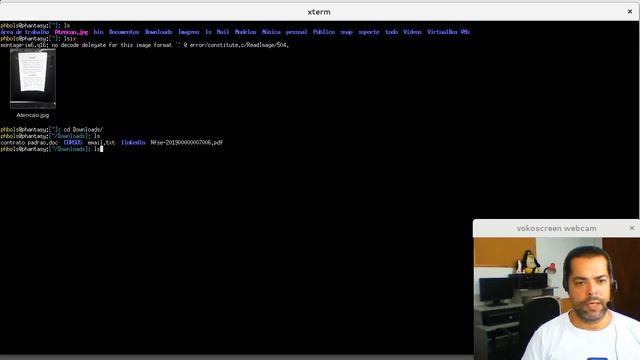Click the terminal cursor on last prompt
The image size is (640, 360).
click(x=102, y=149)
